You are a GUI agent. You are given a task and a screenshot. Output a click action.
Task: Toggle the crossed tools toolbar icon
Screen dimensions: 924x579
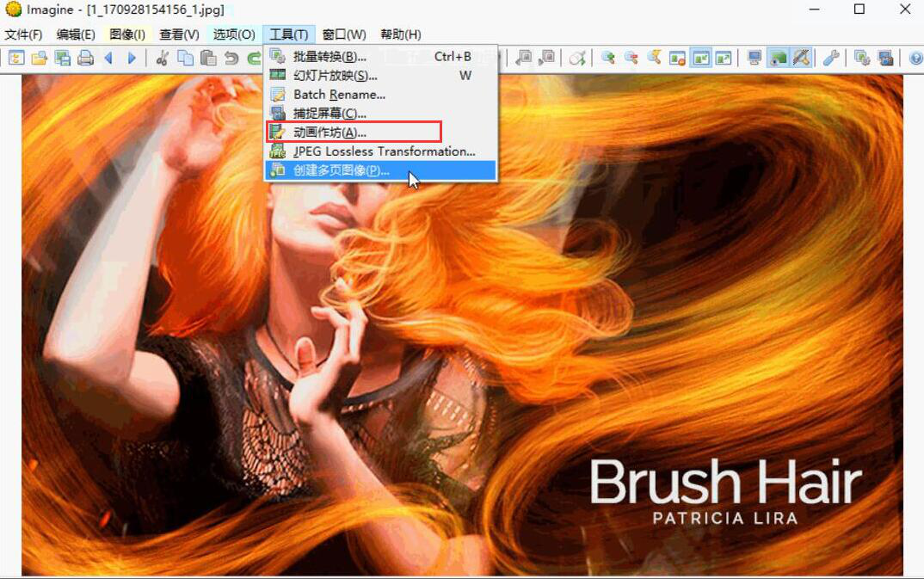[x=802, y=58]
